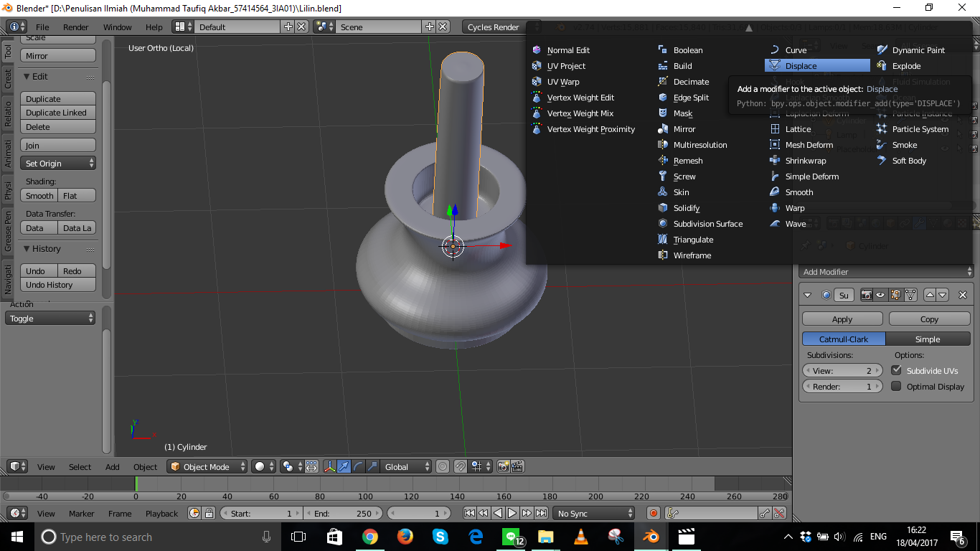Open the info editor type selector icon
Screen dimensions: 980x551
[x=17, y=27]
